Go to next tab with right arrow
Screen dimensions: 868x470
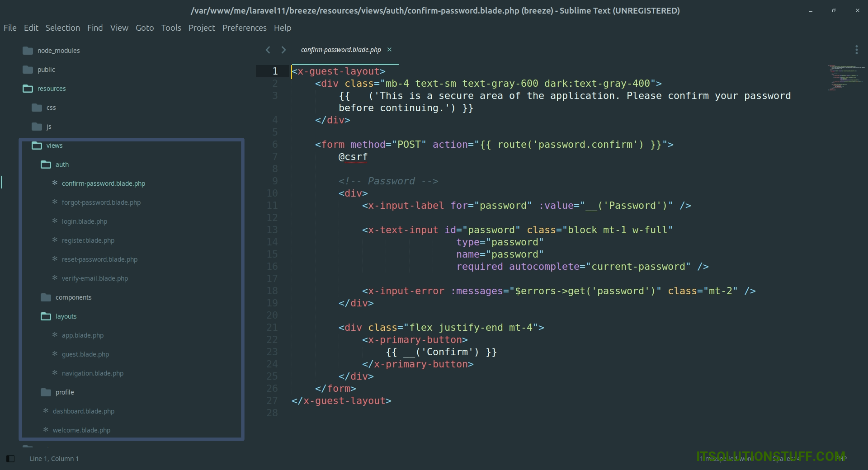click(283, 50)
